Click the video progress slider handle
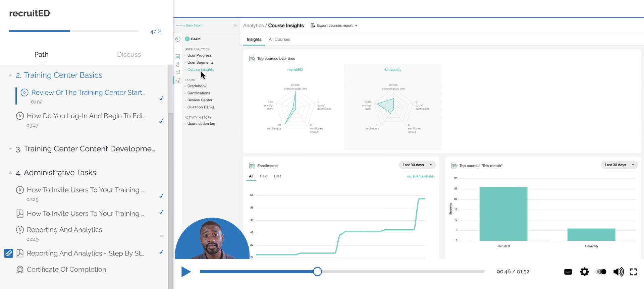This screenshot has height=289, width=644. [x=317, y=272]
